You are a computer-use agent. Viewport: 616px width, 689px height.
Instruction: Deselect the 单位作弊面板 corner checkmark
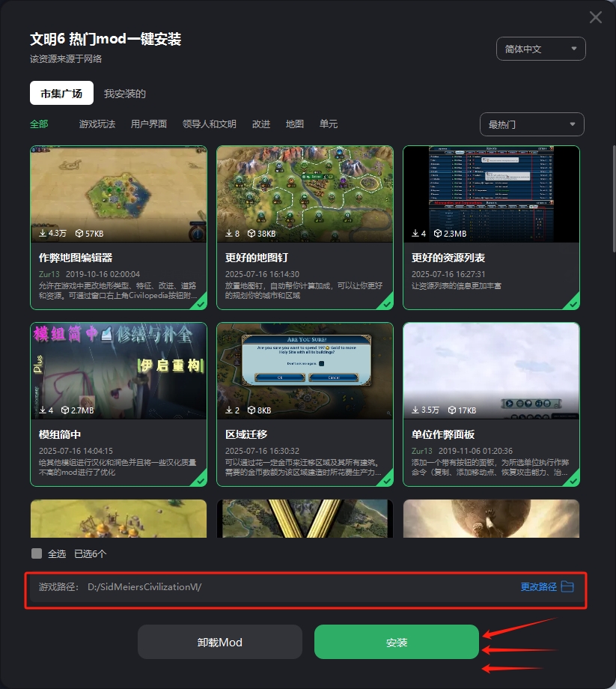pos(573,480)
